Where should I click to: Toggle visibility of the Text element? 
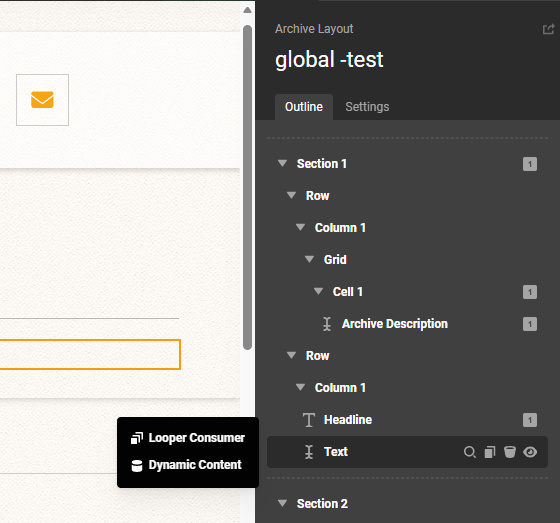[530, 452]
